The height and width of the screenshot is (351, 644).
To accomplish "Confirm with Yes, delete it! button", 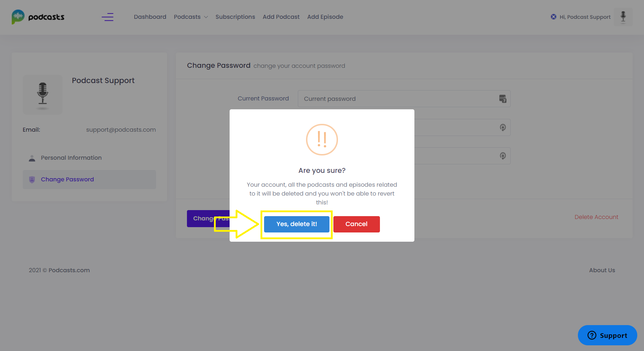I will [297, 224].
